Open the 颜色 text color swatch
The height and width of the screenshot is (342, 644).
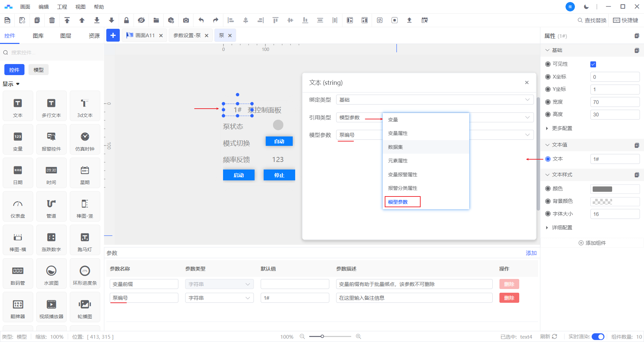(x=602, y=189)
